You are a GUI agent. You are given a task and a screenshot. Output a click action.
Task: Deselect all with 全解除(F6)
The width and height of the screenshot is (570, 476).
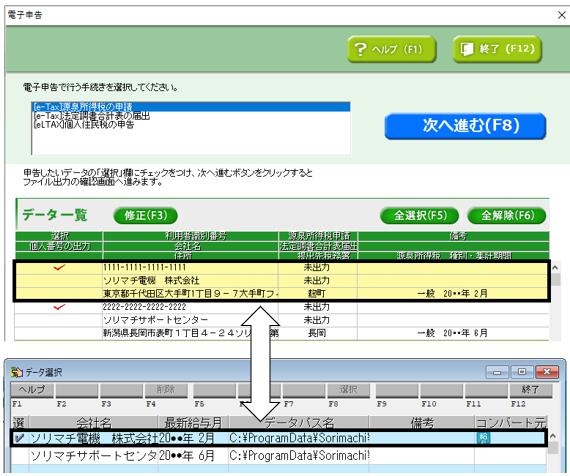tap(507, 215)
